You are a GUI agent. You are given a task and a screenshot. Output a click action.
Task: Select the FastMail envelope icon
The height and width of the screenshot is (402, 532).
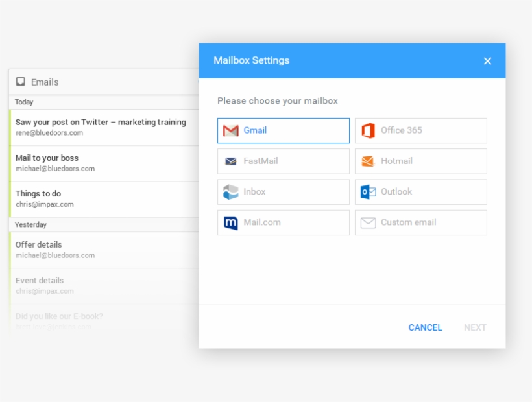pyautogui.click(x=230, y=161)
